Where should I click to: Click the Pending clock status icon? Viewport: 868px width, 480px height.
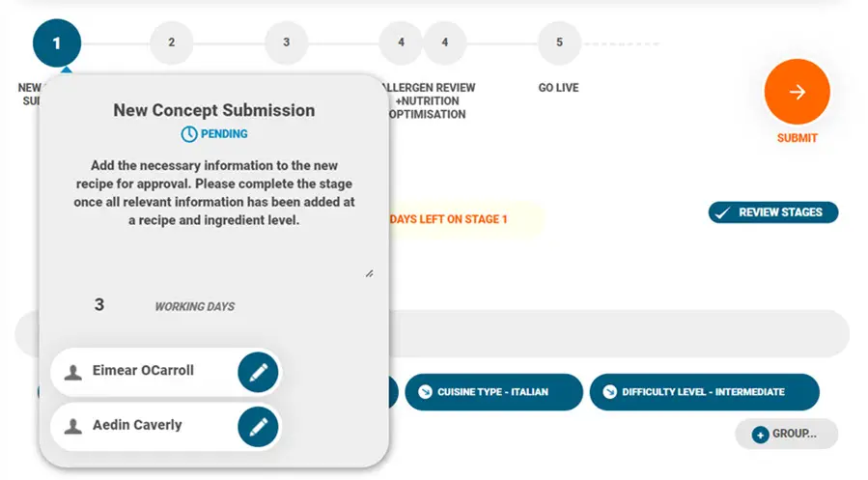[189, 133]
